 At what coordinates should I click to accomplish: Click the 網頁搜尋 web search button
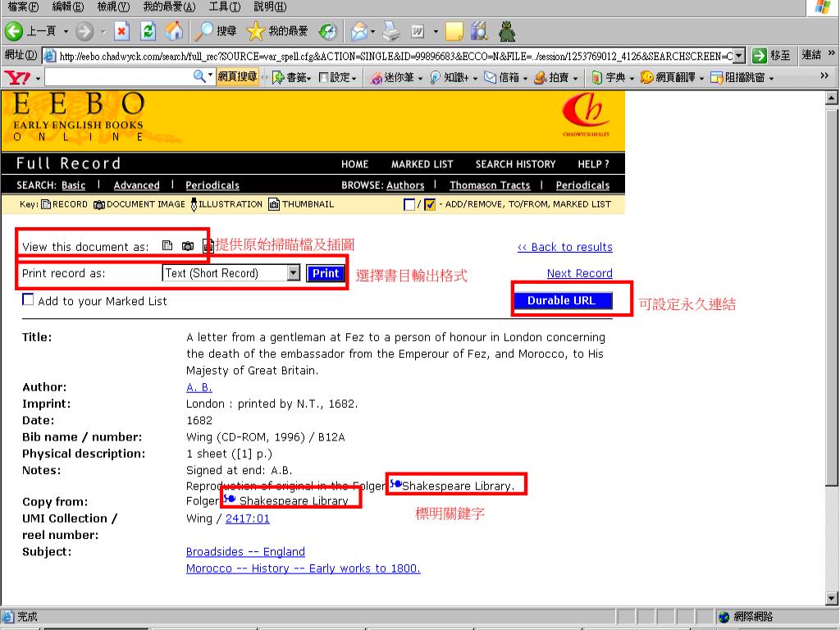point(237,77)
